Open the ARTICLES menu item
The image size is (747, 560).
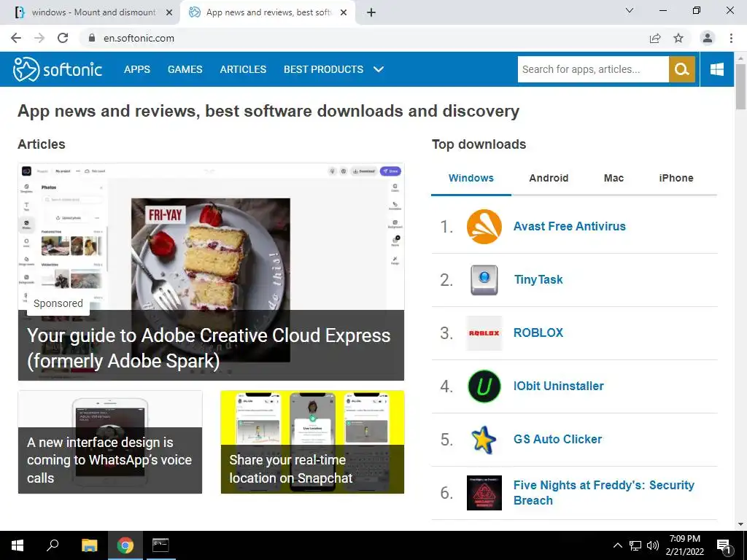(x=243, y=69)
